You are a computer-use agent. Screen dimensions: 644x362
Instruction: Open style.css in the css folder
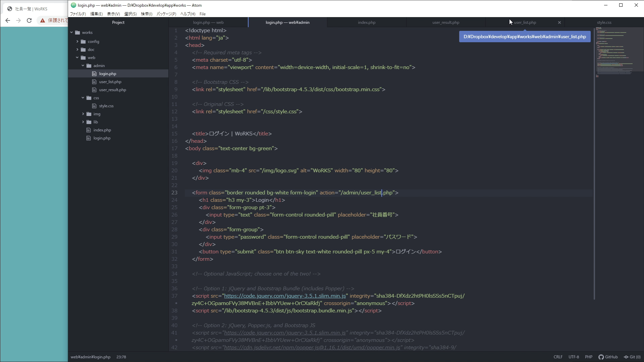tap(106, 106)
